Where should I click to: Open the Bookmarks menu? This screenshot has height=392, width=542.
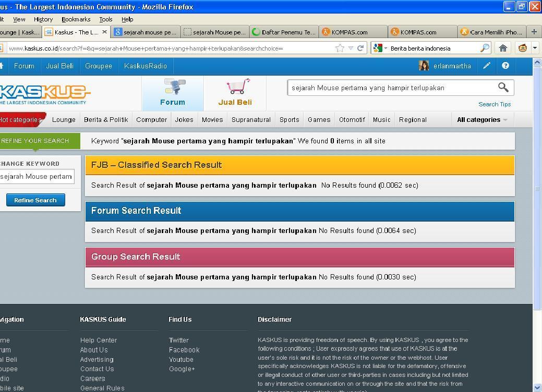coord(76,19)
